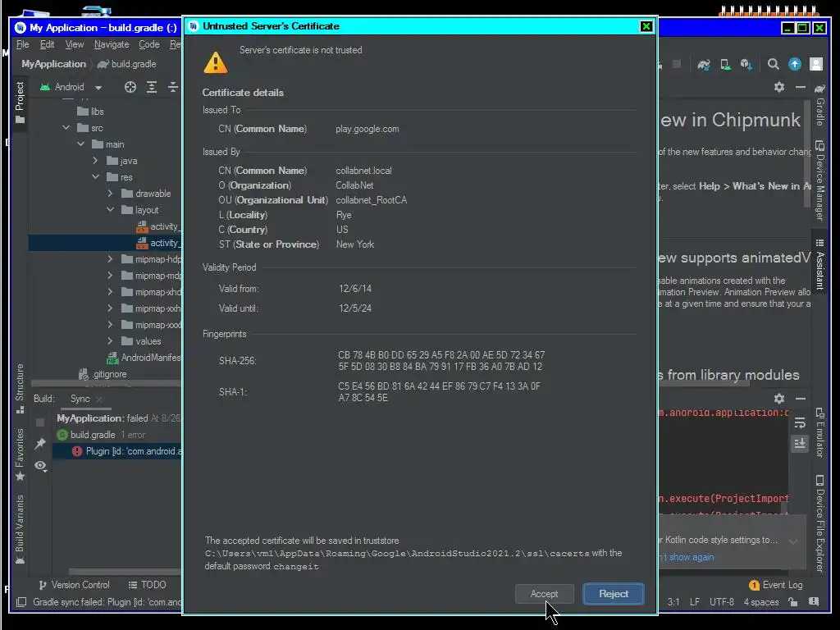This screenshot has height=630, width=840.
Task: Click the Search Everywhere magnifier icon
Action: pyautogui.click(x=773, y=65)
